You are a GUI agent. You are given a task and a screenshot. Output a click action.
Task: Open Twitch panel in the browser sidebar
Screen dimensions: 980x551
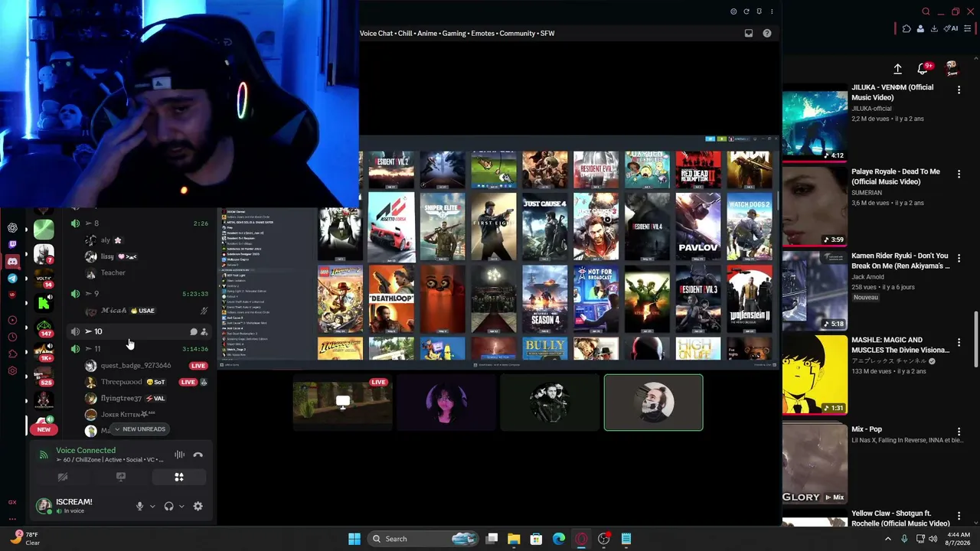pyautogui.click(x=12, y=244)
